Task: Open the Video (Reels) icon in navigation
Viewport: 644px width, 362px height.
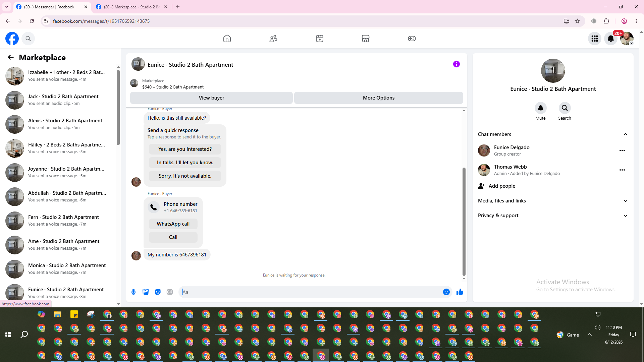Action: click(x=320, y=39)
